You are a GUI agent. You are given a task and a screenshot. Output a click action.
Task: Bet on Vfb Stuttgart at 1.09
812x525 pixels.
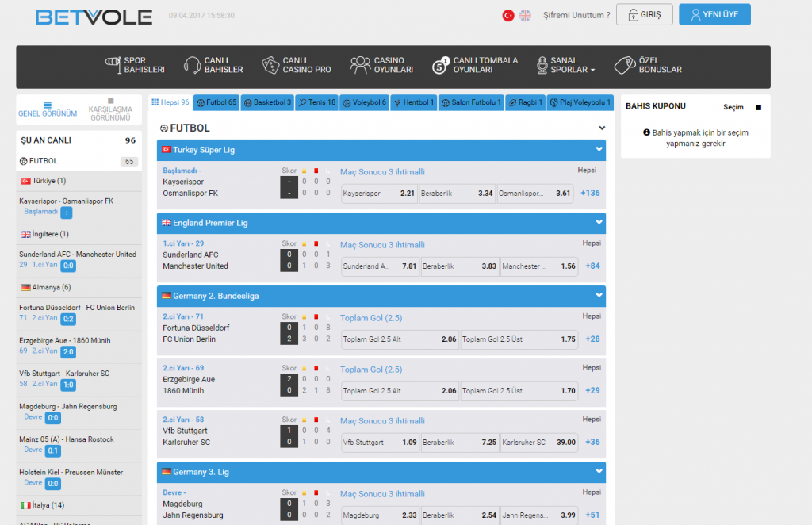pos(380,443)
